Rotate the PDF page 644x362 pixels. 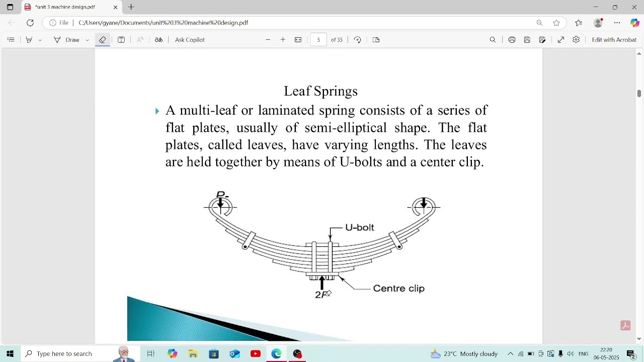click(x=358, y=40)
